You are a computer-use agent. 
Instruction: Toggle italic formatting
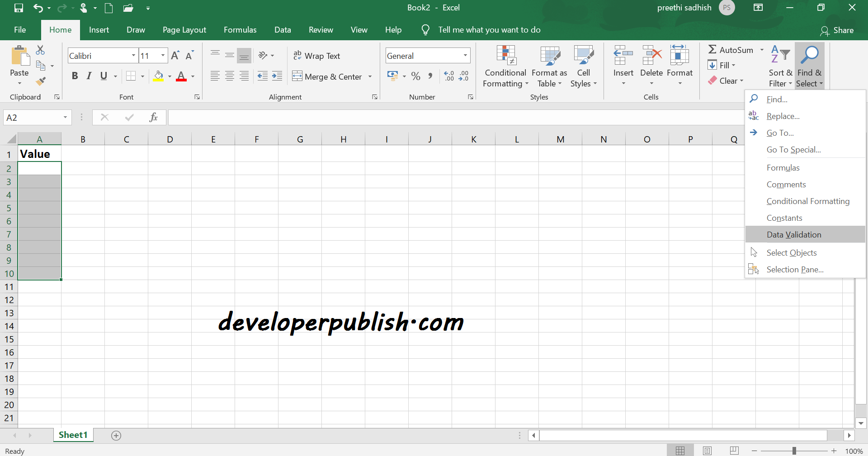(x=89, y=76)
